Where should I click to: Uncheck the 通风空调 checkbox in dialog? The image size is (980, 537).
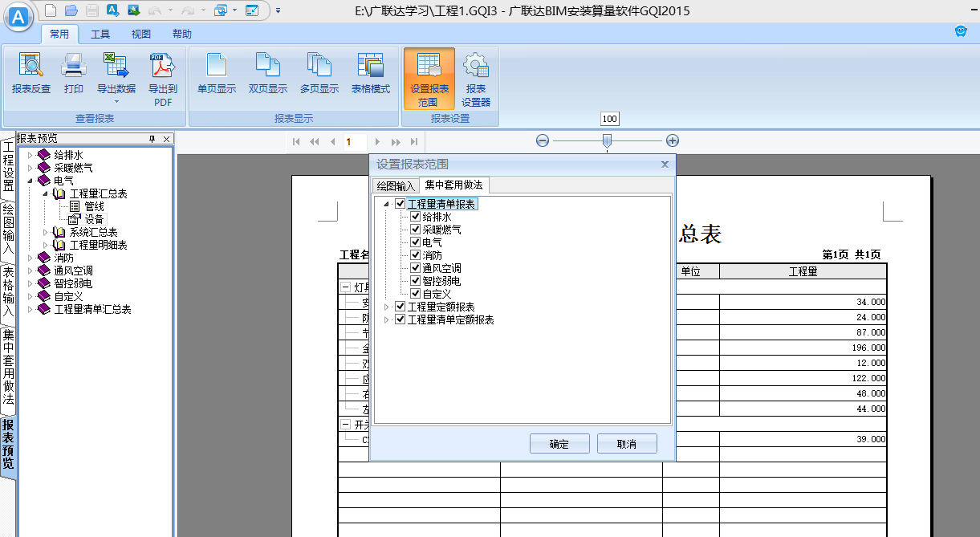point(415,268)
